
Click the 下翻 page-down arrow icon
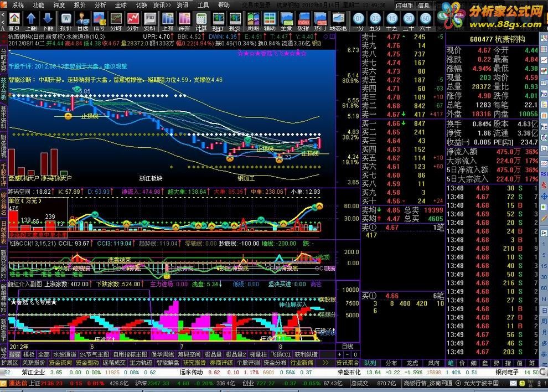[48, 22]
